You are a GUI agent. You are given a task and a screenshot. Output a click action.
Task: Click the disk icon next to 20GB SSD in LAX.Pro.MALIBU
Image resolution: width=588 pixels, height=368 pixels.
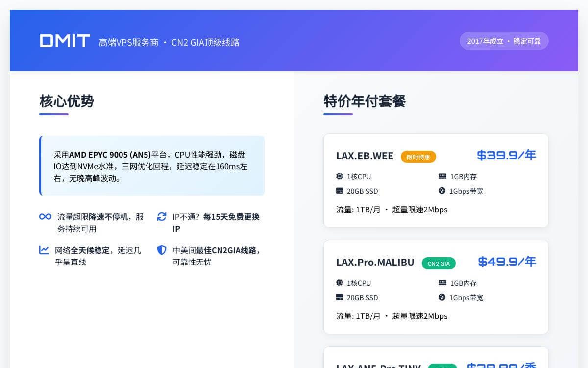click(339, 298)
